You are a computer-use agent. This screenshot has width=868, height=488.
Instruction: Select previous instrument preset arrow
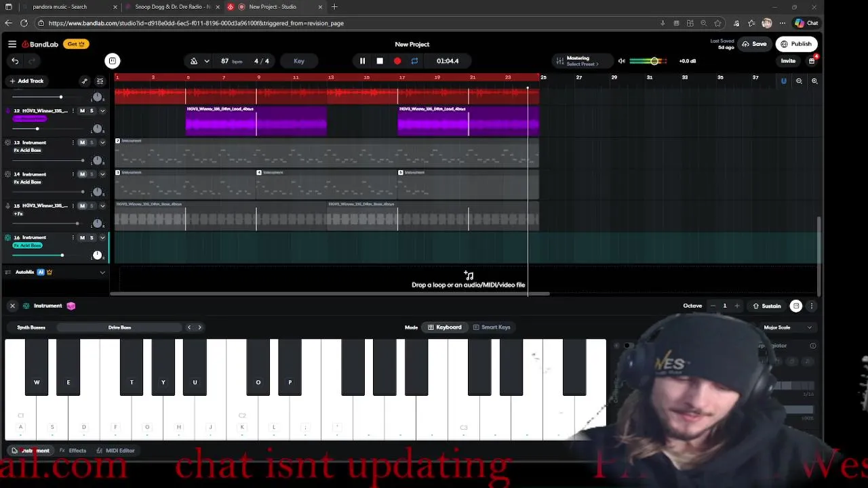(x=189, y=327)
